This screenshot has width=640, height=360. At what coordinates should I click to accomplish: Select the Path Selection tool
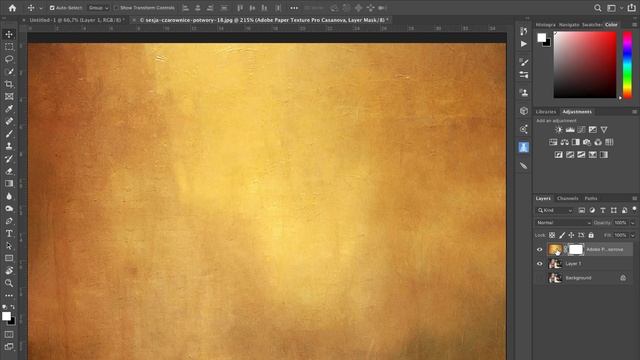click(x=9, y=246)
